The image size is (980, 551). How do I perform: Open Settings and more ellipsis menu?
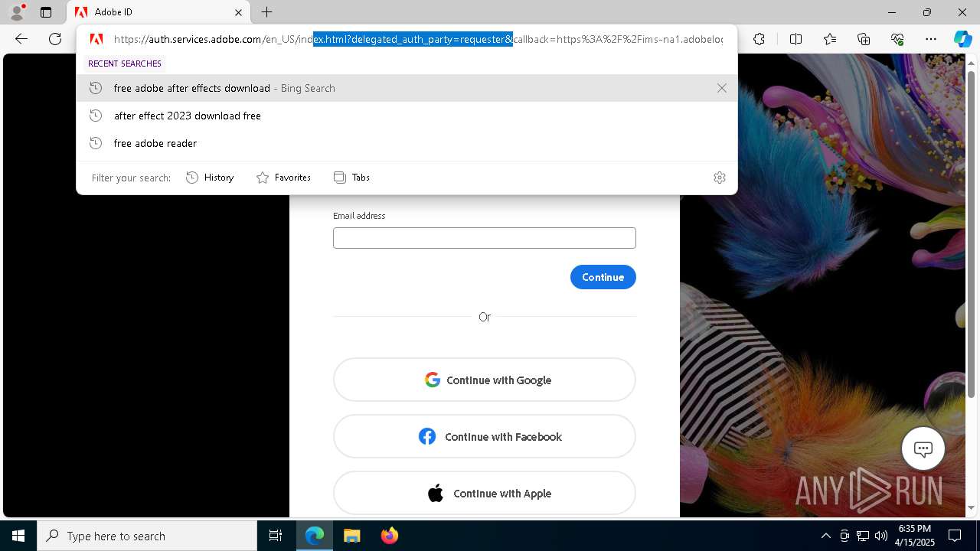pos(931,39)
